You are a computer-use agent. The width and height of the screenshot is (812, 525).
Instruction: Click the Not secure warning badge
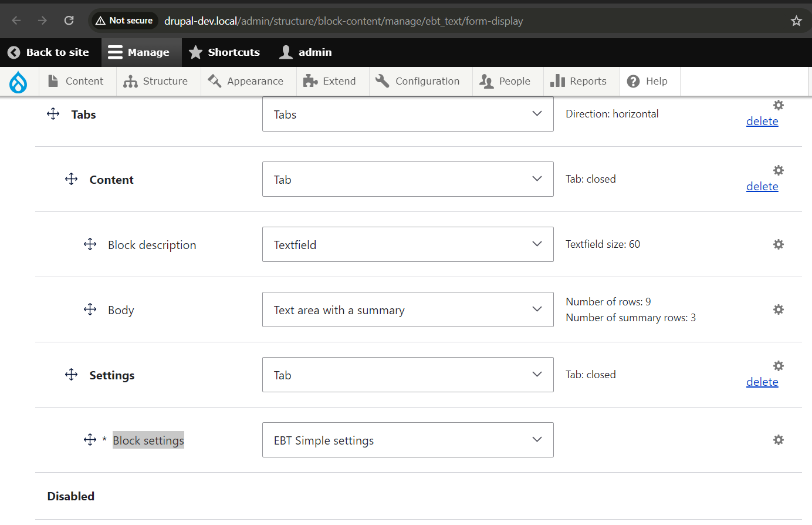coord(124,21)
